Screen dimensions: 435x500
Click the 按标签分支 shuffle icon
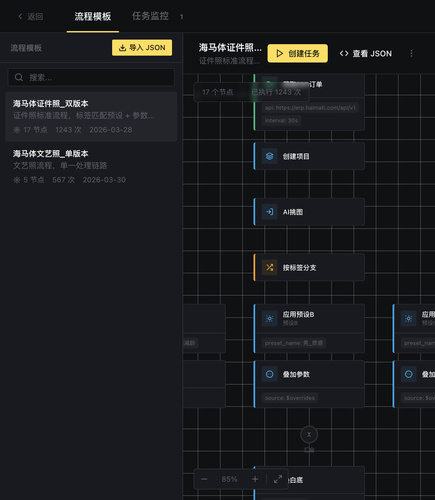point(269,267)
